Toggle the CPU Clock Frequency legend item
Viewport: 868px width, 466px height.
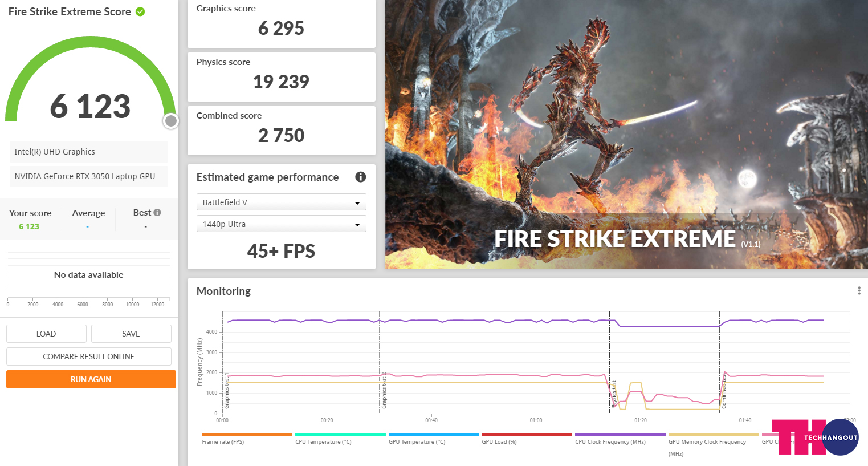[620, 438]
